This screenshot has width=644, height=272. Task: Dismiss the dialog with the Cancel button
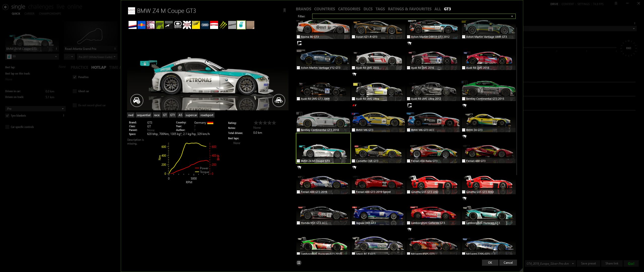tap(508, 263)
